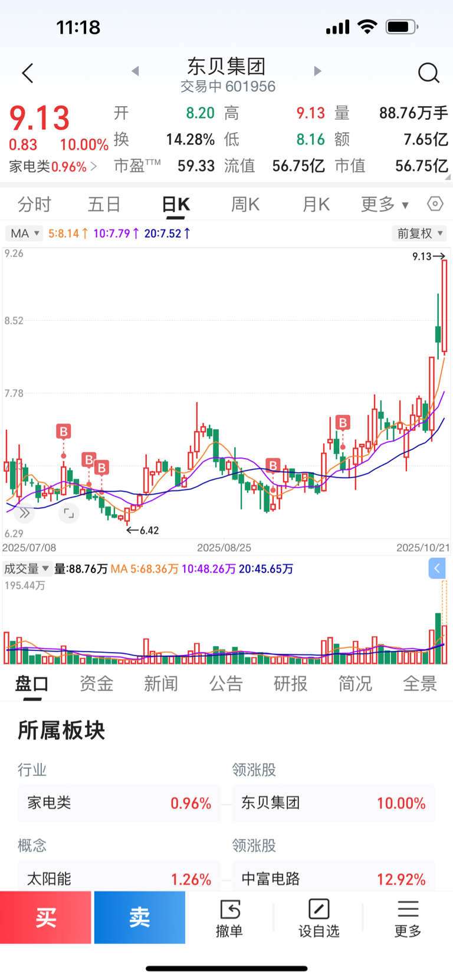Tap the MA 10:7.79 value

click(x=116, y=234)
